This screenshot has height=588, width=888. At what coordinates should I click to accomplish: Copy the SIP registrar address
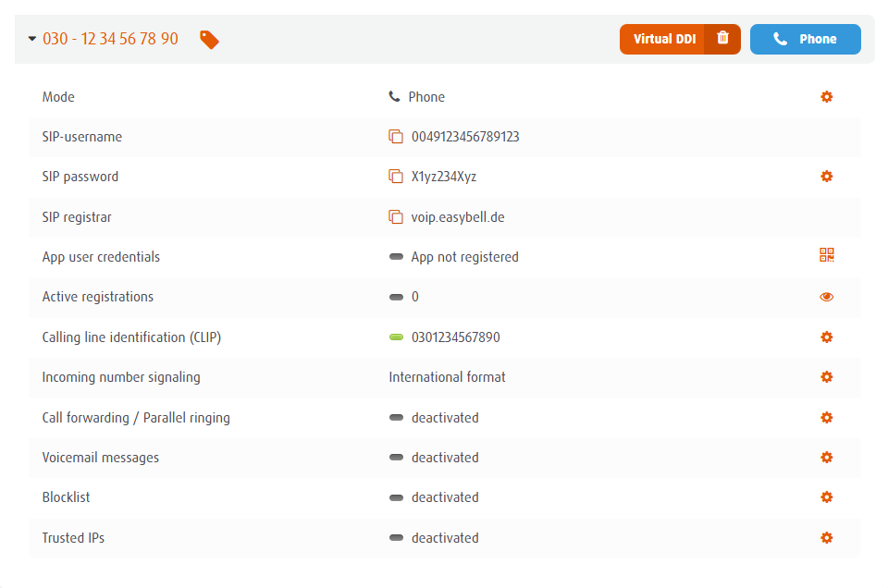[396, 217]
